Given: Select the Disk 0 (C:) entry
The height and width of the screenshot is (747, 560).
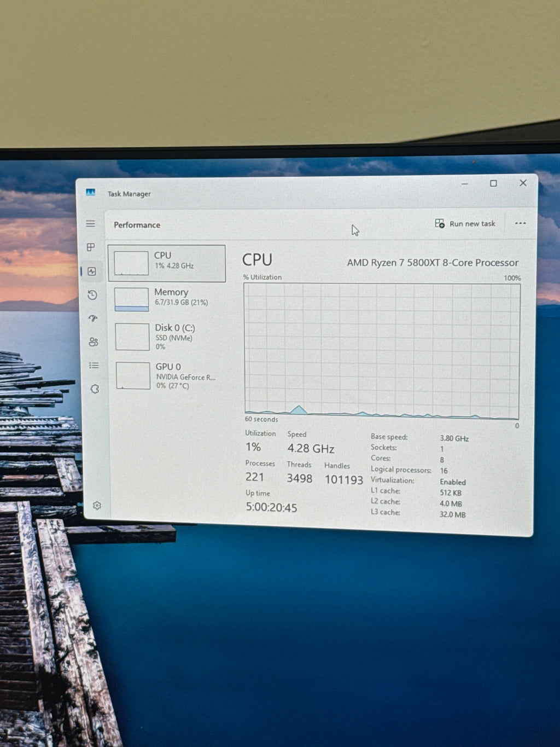Looking at the screenshot, I should [167, 336].
